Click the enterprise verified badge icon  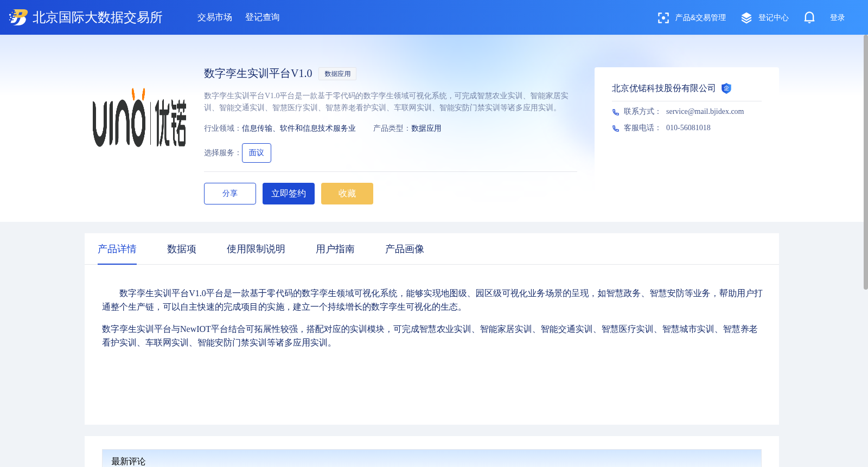tap(726, 88)
